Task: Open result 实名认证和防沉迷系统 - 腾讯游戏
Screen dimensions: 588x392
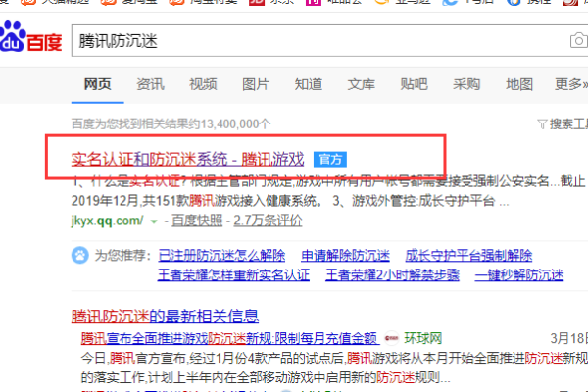Action: (x=187, y=159)
